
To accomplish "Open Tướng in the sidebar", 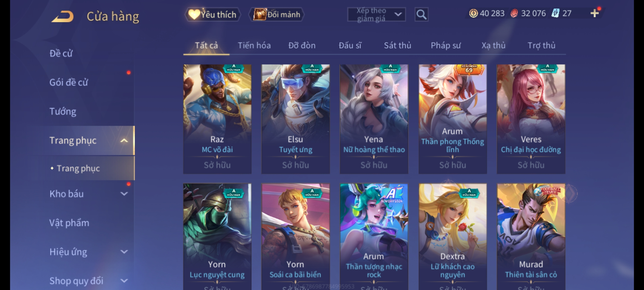I will [63, 111].
